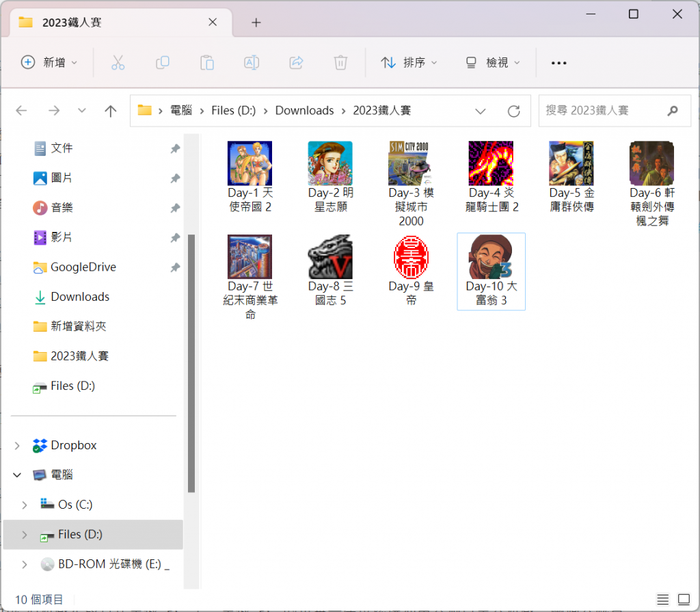Viewport: 700px width, 612px height.
Task: Select Day-7 世紀末商業革命 file
Action: tap(250, 278)
